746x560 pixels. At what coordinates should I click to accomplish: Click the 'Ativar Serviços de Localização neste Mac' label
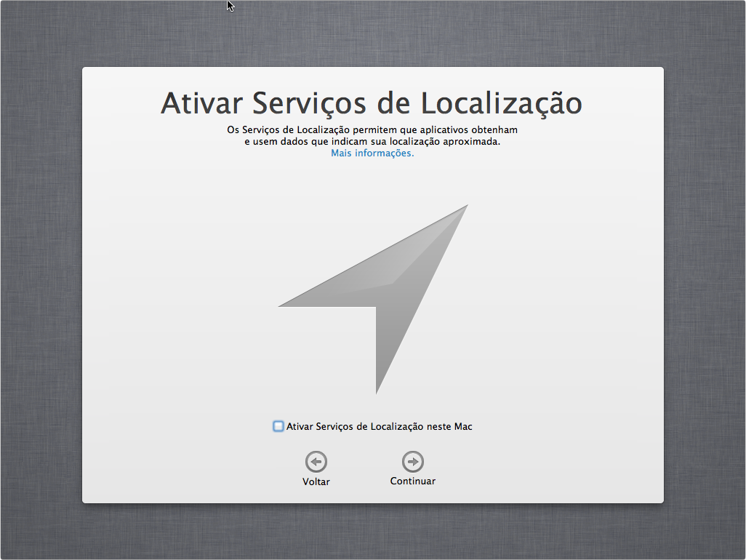(x=379, y=427)
